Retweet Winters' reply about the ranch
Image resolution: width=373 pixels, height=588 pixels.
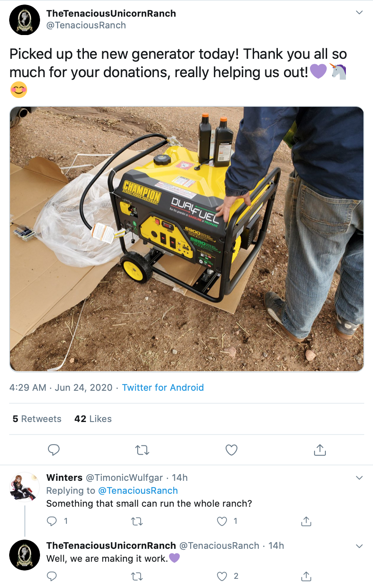point(137,521)
